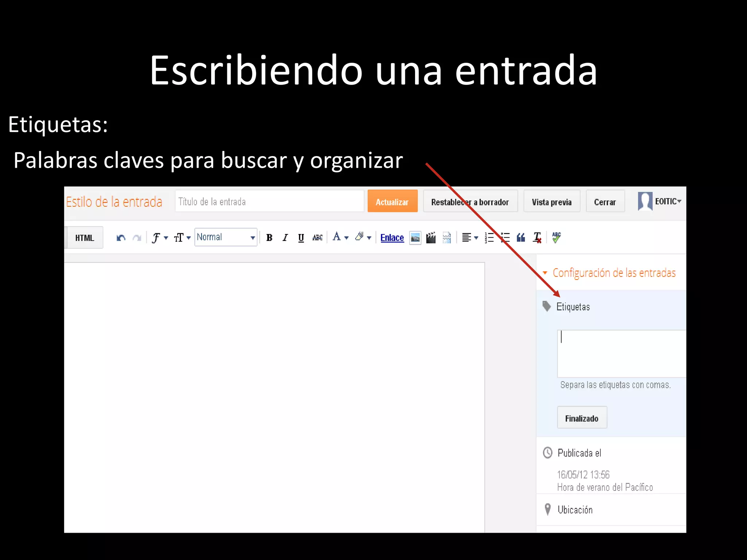
Task: Insert a jump break icon
Action: click(447, 238)
